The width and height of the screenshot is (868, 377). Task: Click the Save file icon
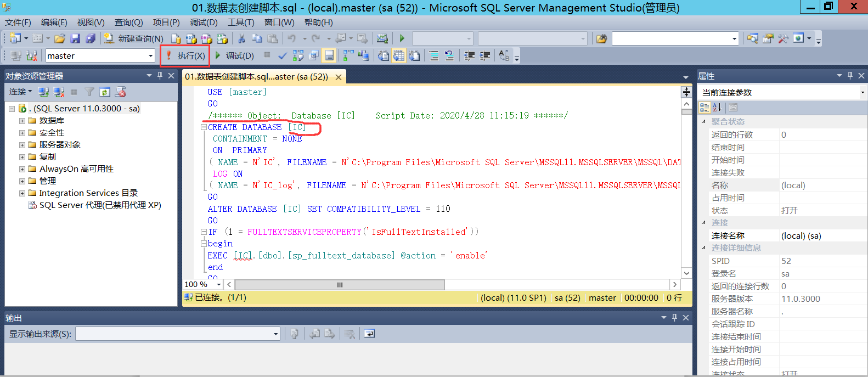click(x=75, y=38)
